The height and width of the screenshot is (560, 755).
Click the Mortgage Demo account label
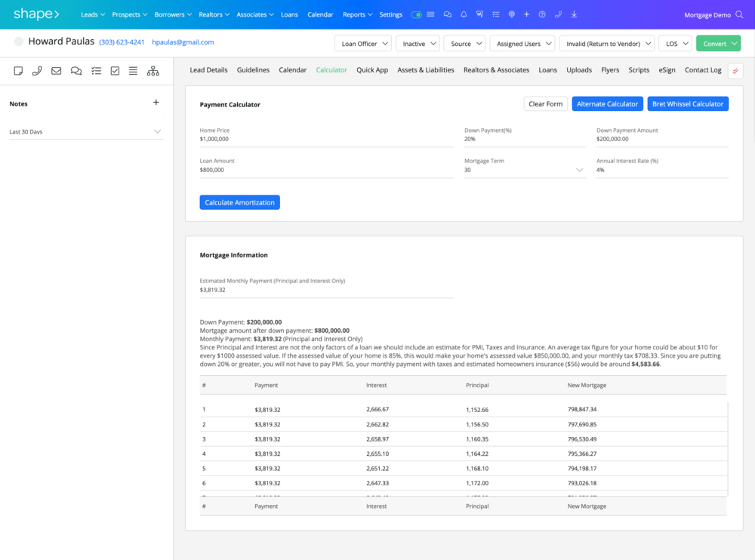[x=707, y=15]
